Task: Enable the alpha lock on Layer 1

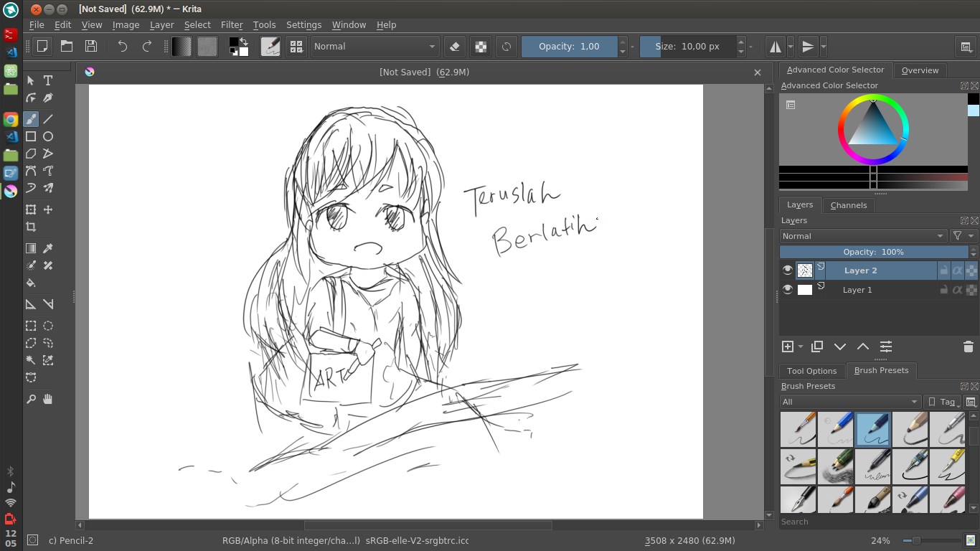Action: (957, 290)
